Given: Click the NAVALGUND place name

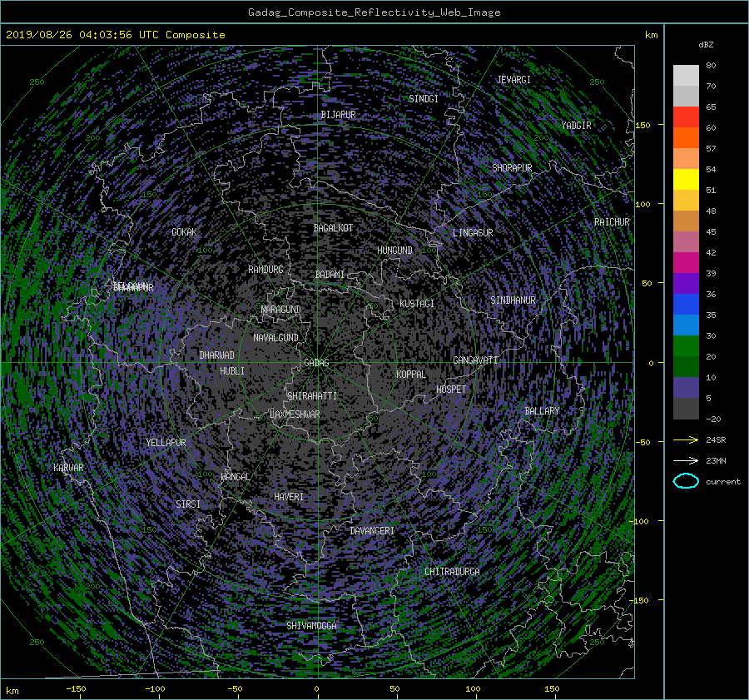Looking at the screenshot, I should [x=275, y=337].
